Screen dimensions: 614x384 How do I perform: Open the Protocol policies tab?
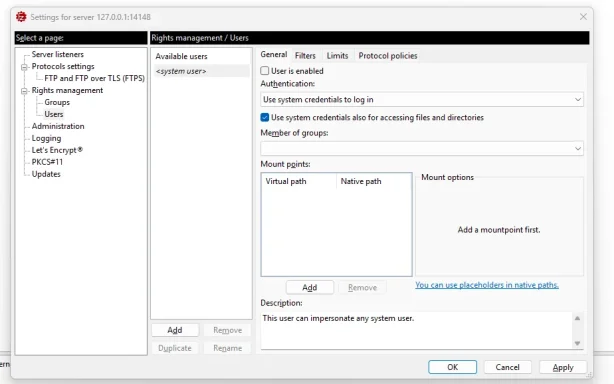point(388,56)
